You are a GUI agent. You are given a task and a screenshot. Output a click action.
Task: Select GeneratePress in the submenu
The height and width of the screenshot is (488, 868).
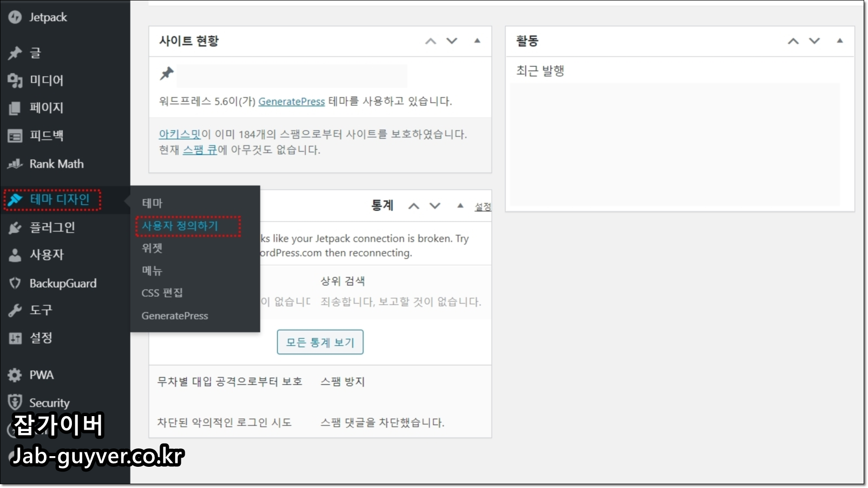[175, 316]
